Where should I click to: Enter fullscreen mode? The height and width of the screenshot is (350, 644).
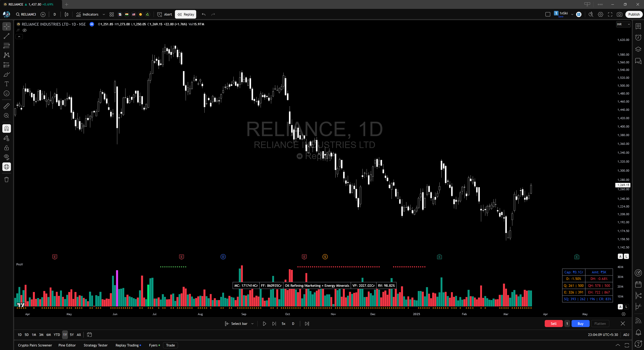tap(610, 14)
